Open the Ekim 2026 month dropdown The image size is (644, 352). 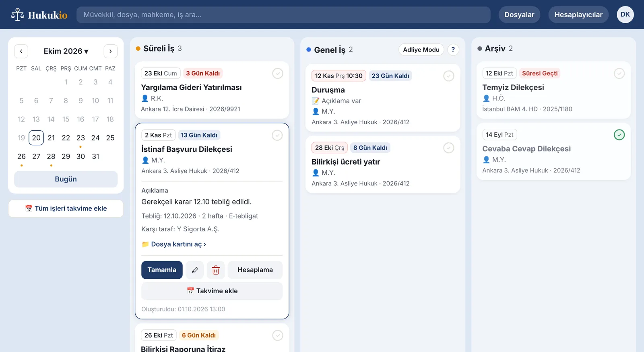[x=66, y=51]
